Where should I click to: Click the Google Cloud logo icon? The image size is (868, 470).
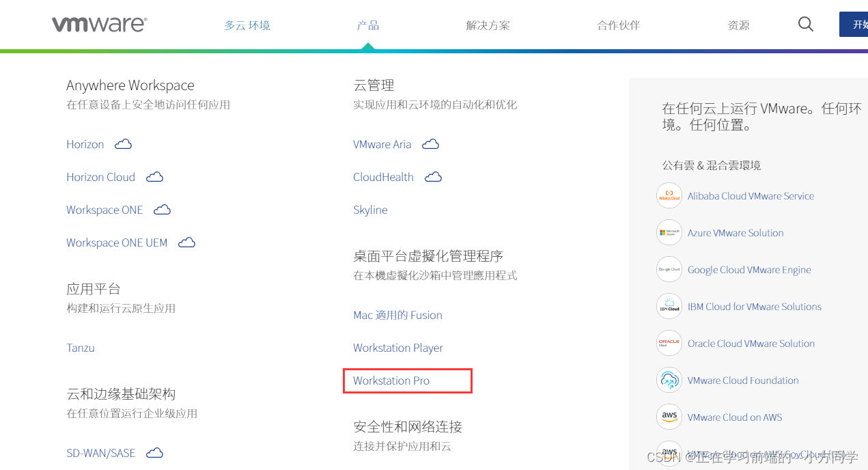click(x=669, y=269)
